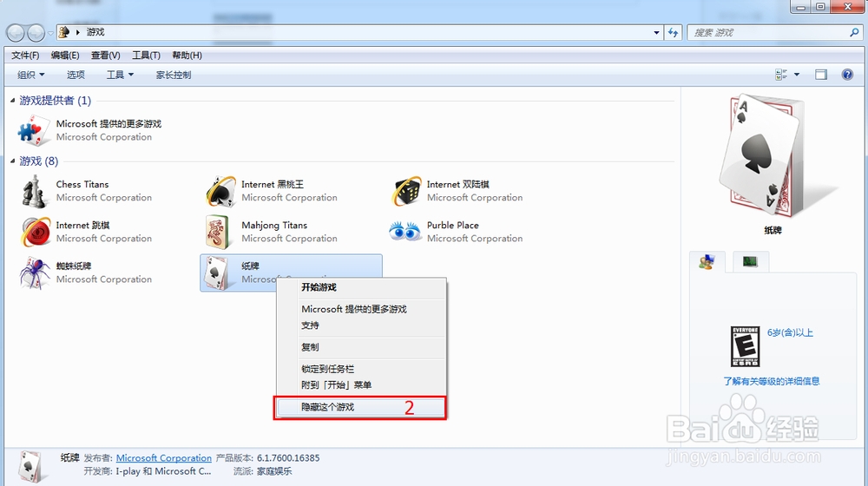Choose Microsoft 提供的更多游戏 in the context menu

(x=361, y=309)
